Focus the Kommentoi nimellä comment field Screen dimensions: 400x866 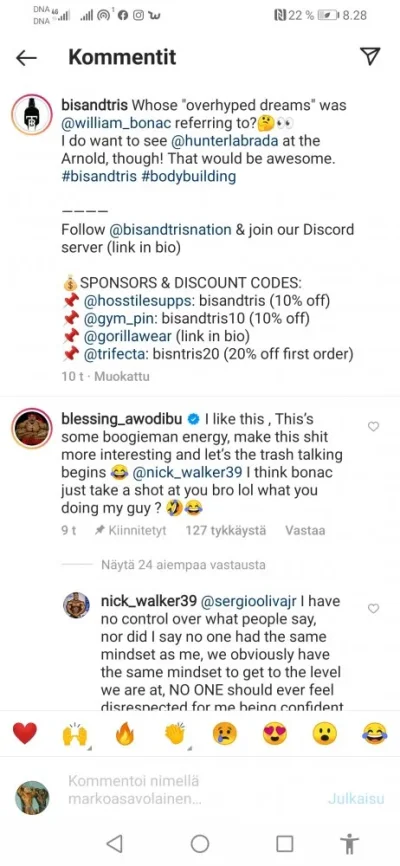[188, 790]
